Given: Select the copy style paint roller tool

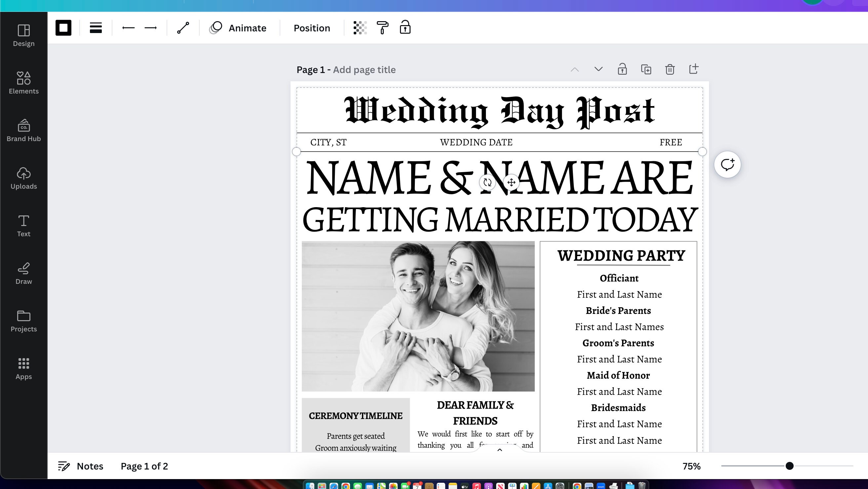Looking at the screenshot, I should 382,28.
